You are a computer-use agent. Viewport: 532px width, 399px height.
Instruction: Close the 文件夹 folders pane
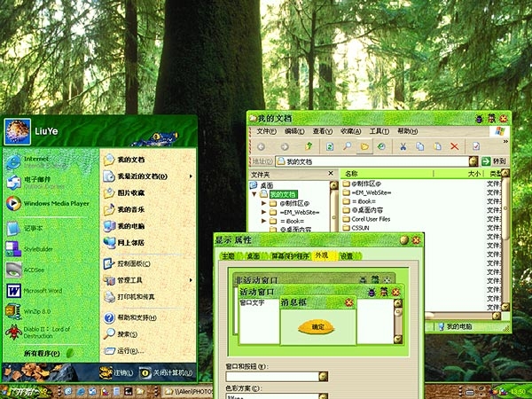(331, 174)
